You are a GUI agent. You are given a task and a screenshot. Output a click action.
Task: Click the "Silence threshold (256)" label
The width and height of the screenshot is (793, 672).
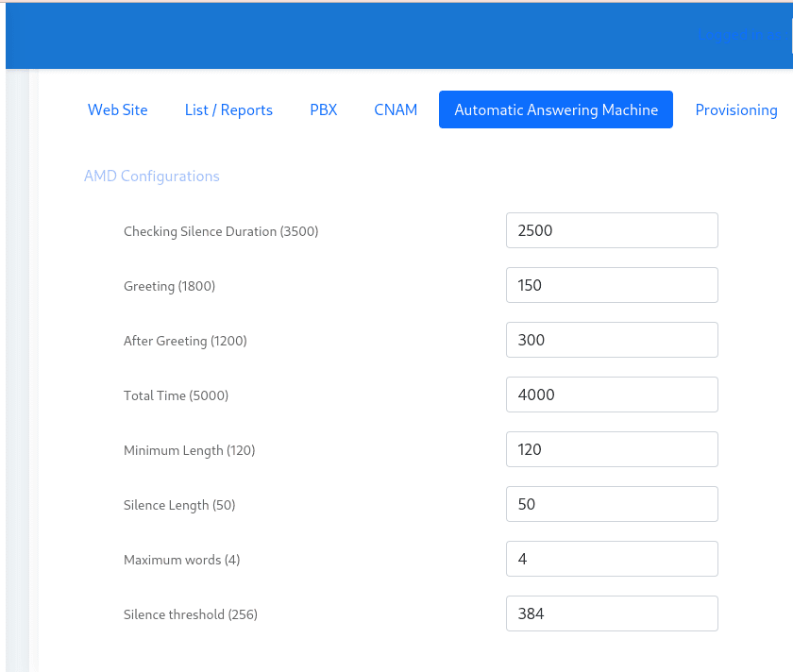pos(191,614)
